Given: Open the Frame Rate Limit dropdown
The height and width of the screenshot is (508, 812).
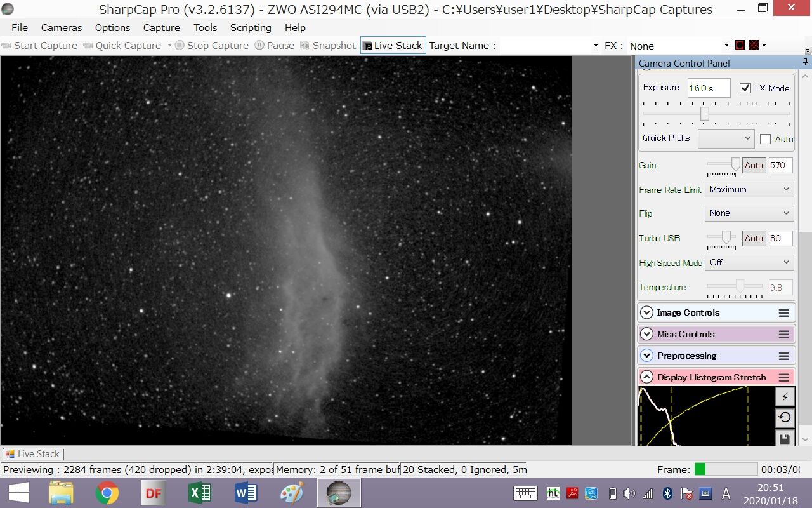Looking at the screenshot, I should click(x=749, y=190).
